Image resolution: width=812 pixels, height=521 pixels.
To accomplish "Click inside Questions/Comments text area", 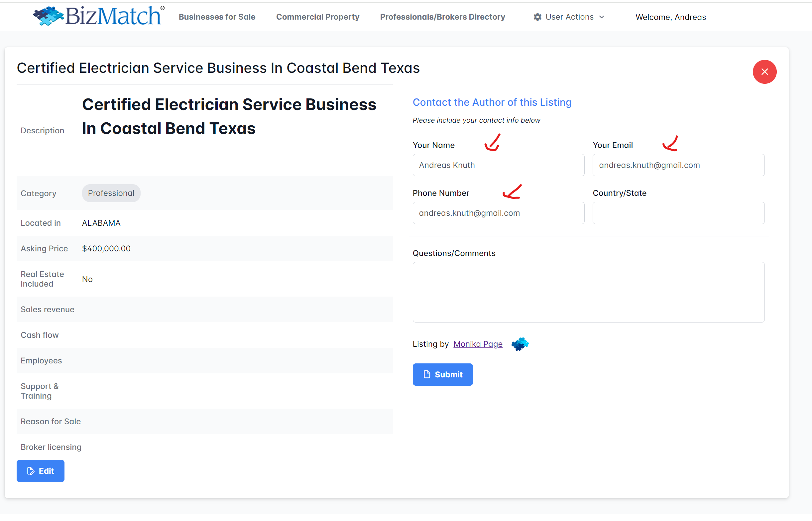I will (588, 292).
